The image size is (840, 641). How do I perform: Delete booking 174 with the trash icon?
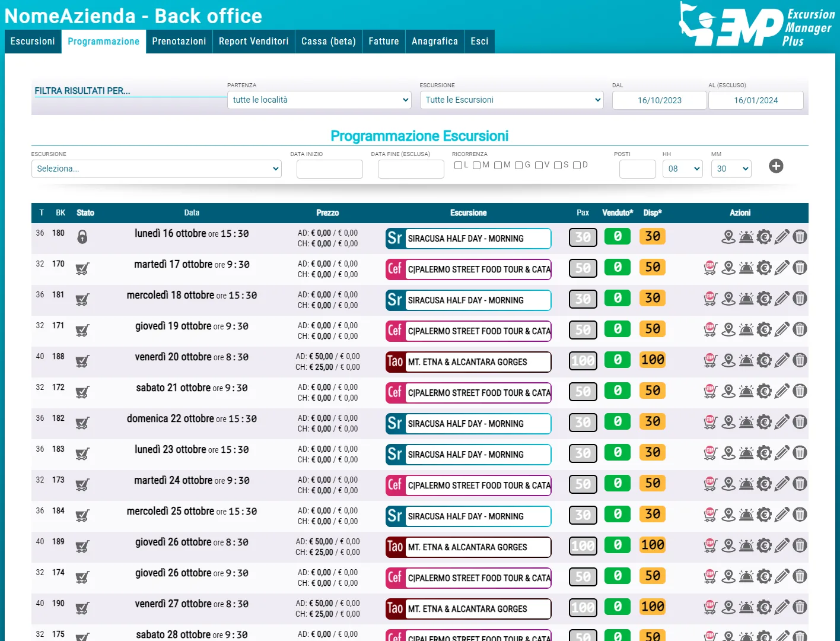point(800,576)
